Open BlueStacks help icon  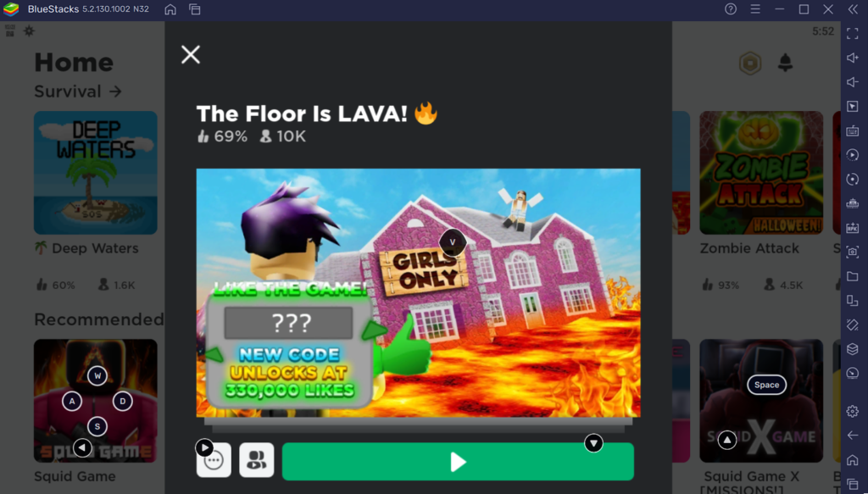click(x=731, y=9)
